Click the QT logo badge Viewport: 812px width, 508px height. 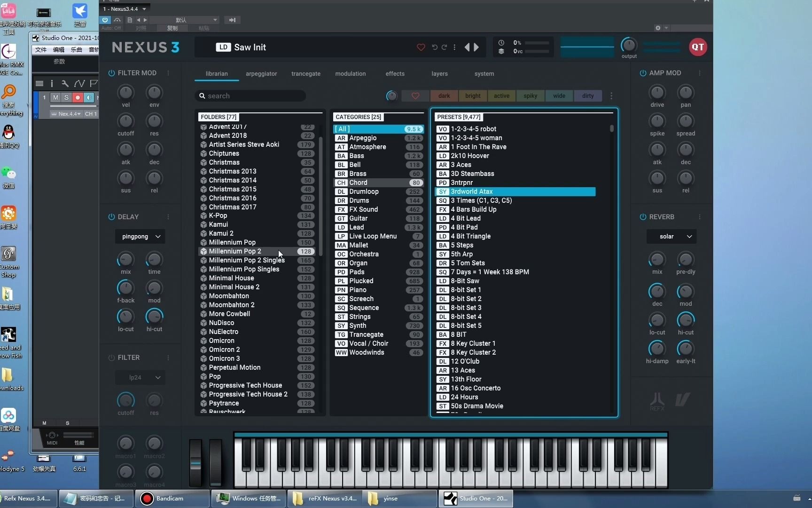click(x=698, y=47)
